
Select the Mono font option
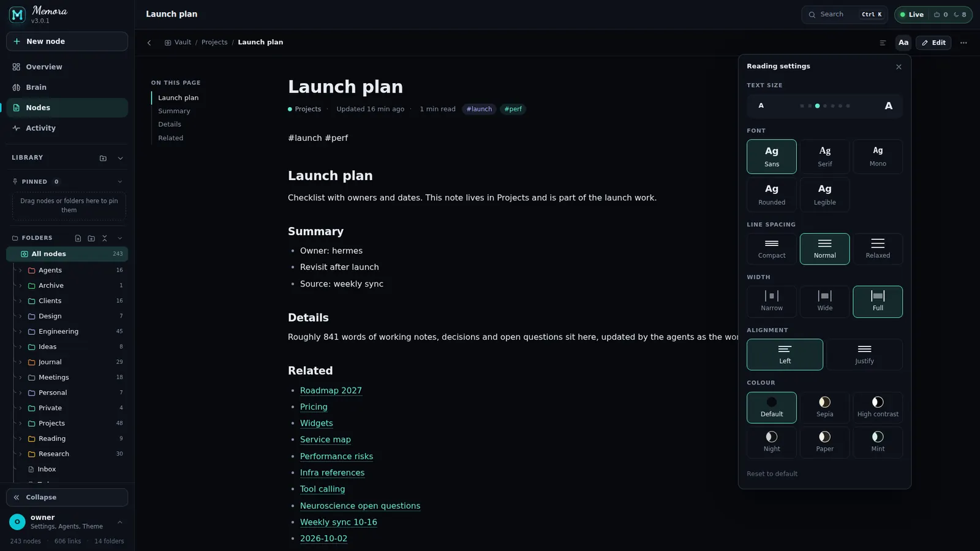click(x=878, y=157)
